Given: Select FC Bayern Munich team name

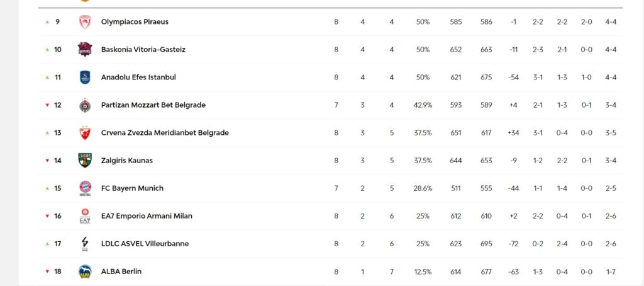Looking at the screenshot, I should tap(132, 188).
